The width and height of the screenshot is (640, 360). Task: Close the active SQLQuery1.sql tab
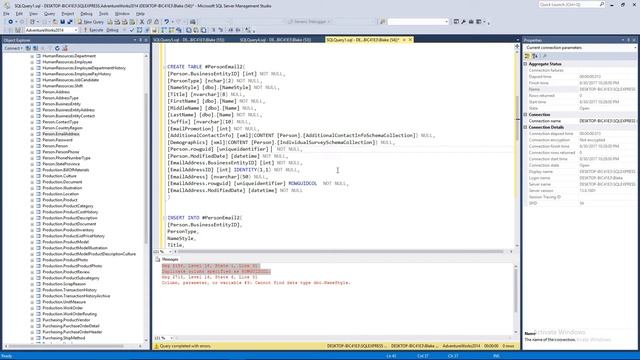click(x=410, y=40)
